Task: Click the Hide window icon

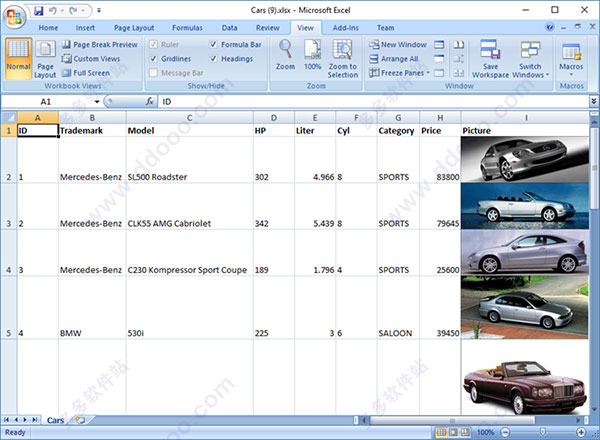Action: point(439,59)
